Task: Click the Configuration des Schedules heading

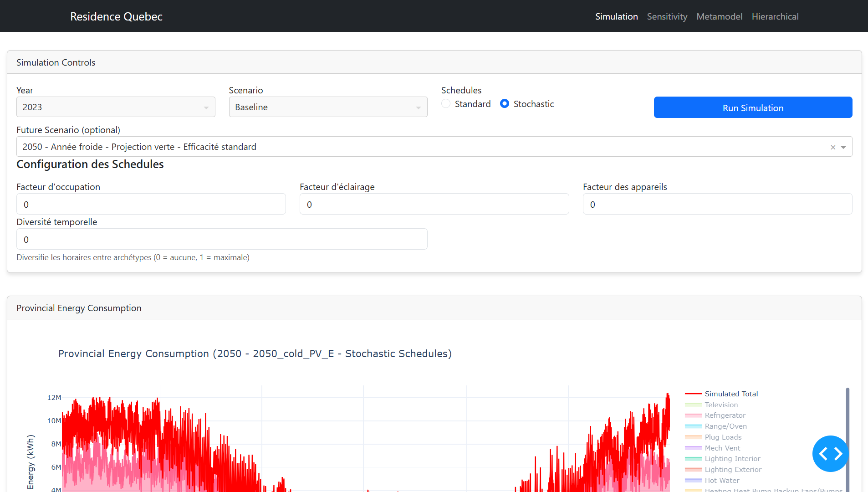Action: (x=90, y=164)
